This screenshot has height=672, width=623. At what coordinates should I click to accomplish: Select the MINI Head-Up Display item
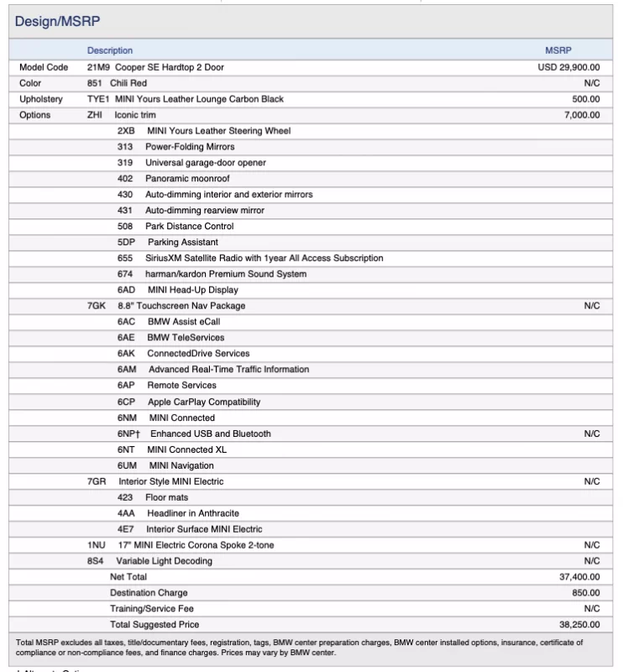(192, 290)
